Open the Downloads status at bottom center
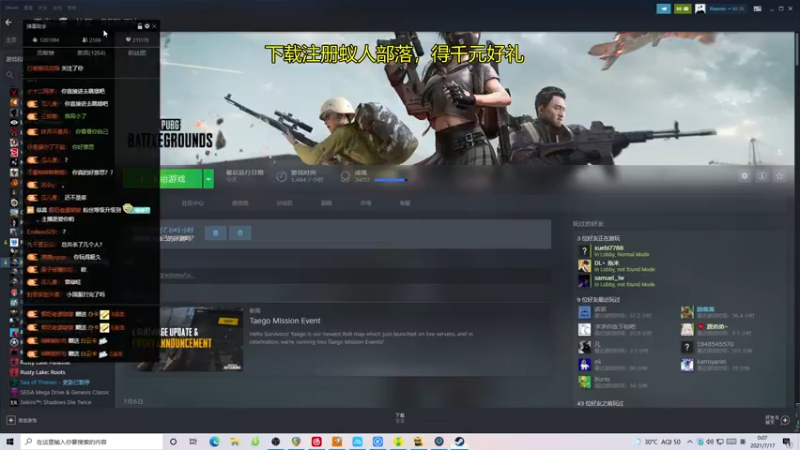This screenshot has width=800, height=450. point(400,418)
